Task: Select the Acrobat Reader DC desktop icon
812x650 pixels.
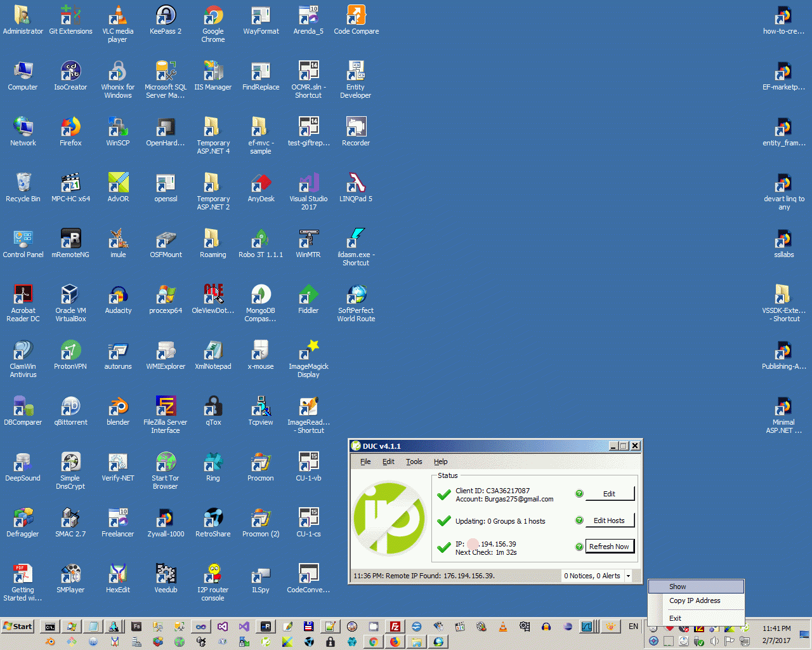Action: point(23,303)
